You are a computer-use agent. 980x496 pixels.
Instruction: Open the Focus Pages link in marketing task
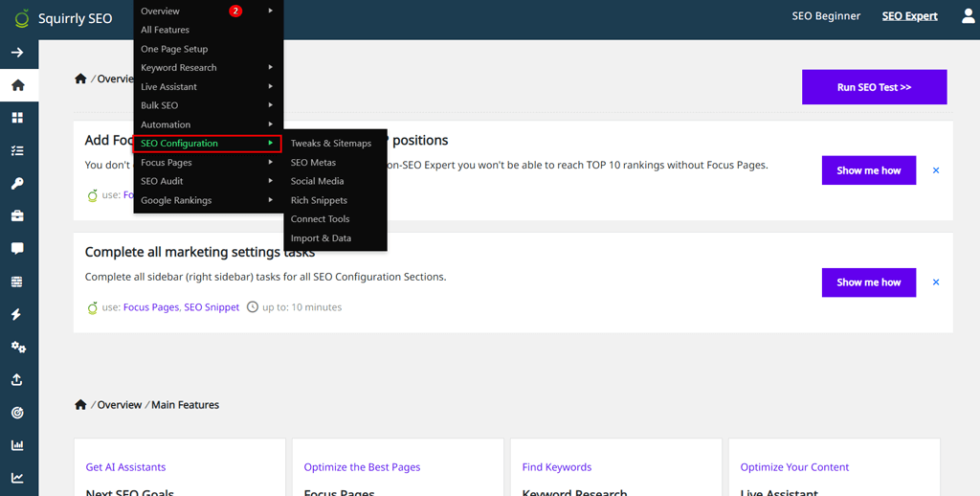[x=151, y=307]
